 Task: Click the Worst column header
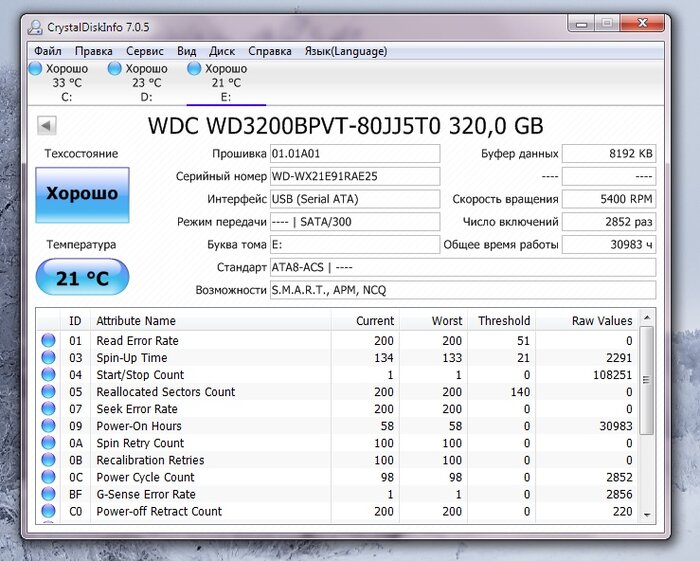point(433,321)
